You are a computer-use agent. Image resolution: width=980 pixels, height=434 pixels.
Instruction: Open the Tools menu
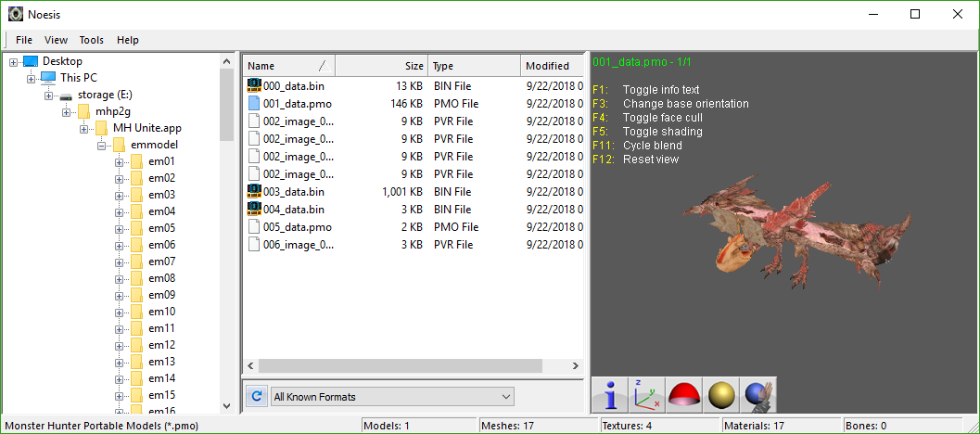[91, 40]
